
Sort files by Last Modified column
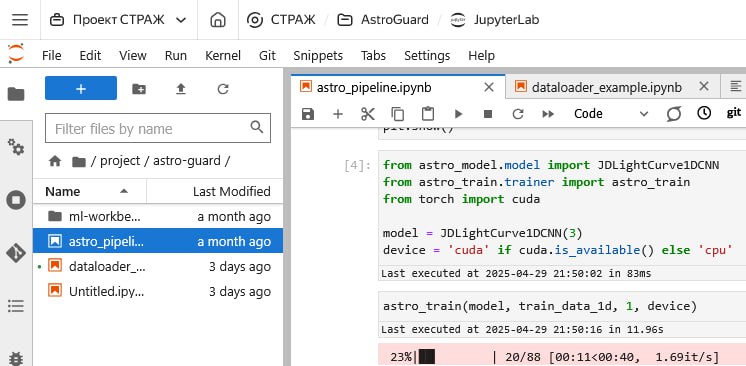point(215,191)
